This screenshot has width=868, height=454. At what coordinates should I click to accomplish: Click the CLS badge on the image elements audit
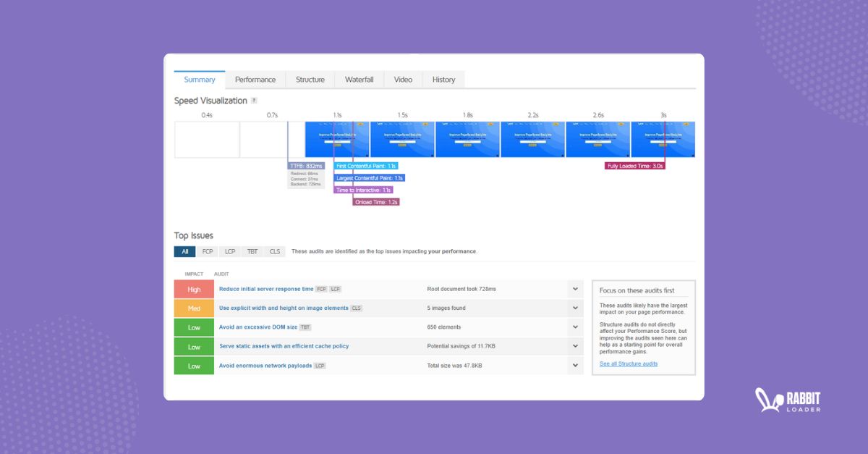point(357,308)
